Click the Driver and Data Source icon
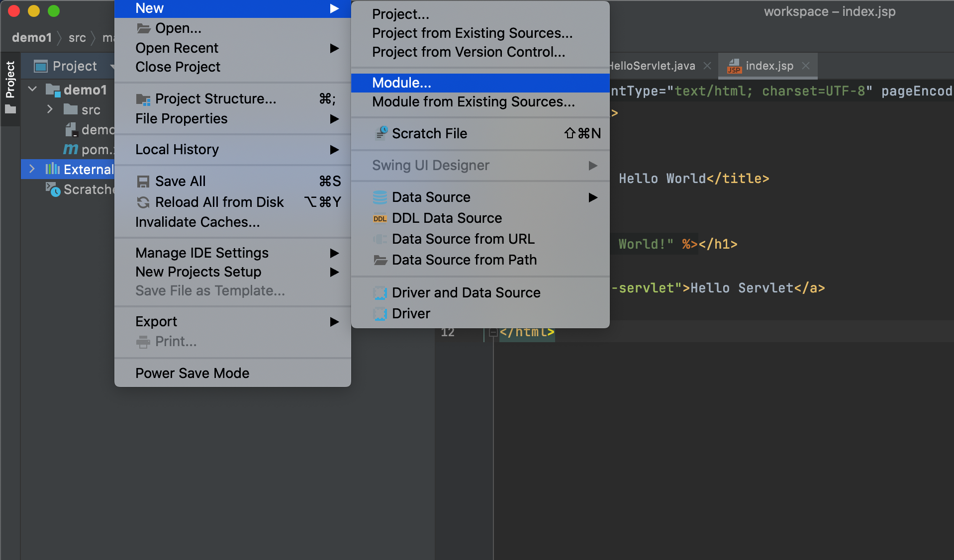 click(x=380, y=293)
